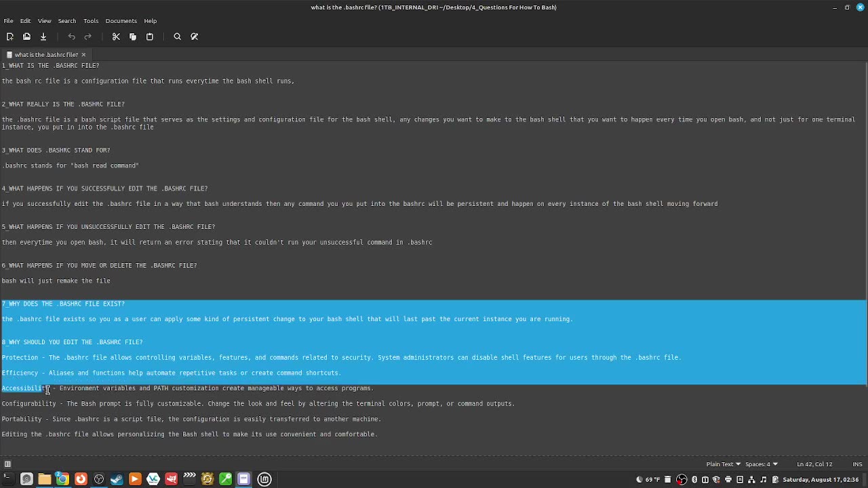Click the Open file toolbar icon
The height and width of the screenshot is (488, 868).
point(26,37)
